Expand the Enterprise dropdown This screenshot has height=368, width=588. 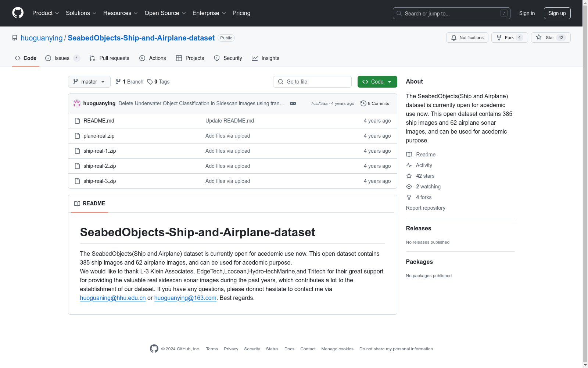tap(209, 13)
